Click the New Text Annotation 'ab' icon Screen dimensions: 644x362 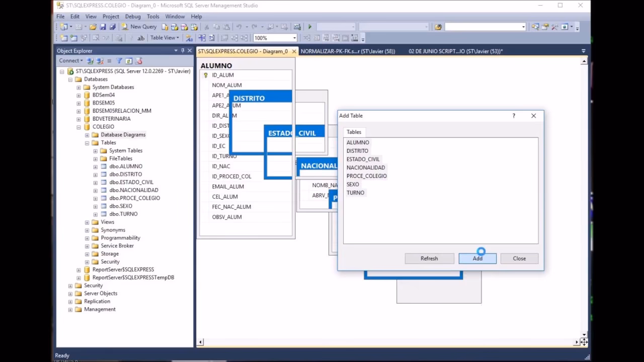tap(141, 38)
